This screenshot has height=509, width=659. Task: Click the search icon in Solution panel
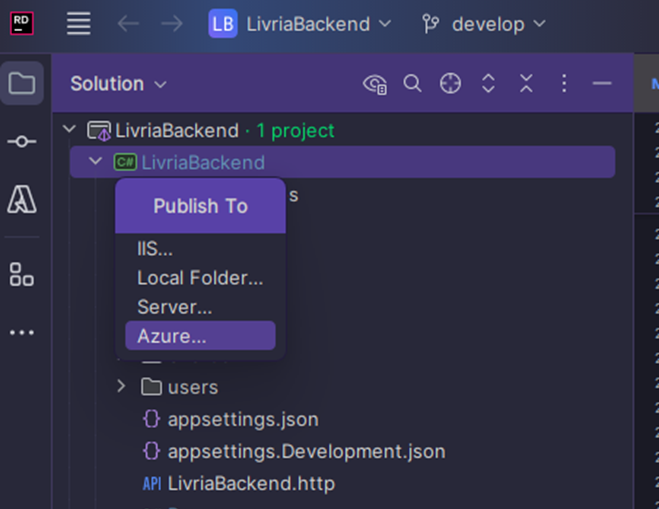[412, 84]
